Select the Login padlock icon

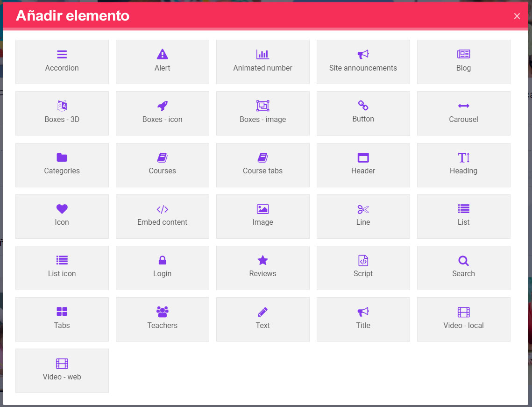coord(162,260)
